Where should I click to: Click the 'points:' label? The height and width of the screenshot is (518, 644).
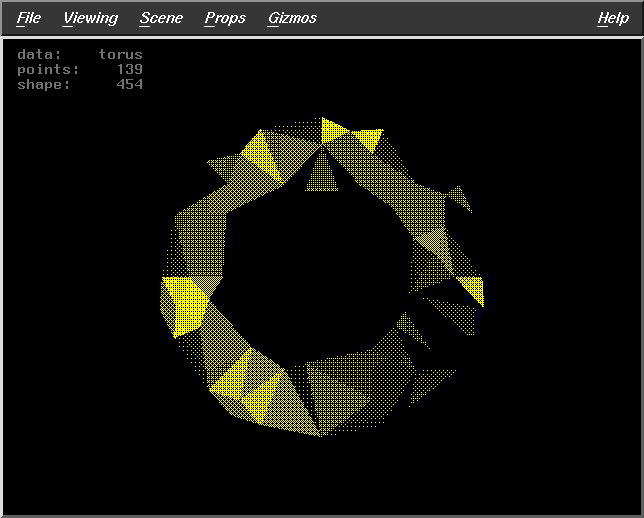(x=48, y=69)
